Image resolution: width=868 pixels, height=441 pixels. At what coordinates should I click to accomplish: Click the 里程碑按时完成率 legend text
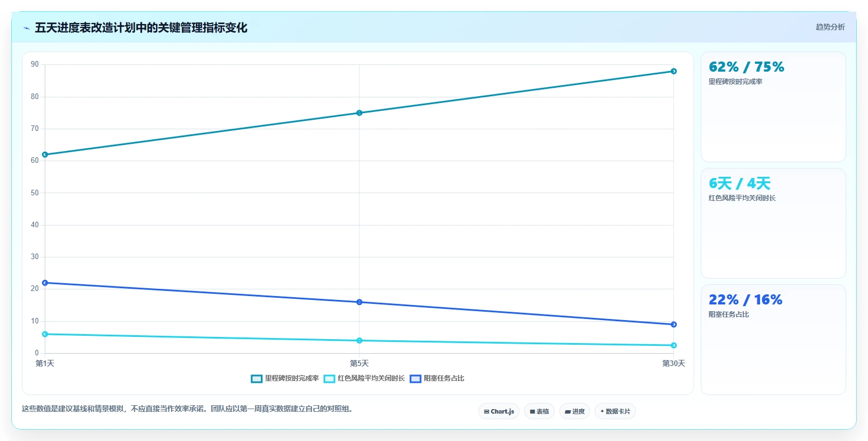tap(292, 379)
